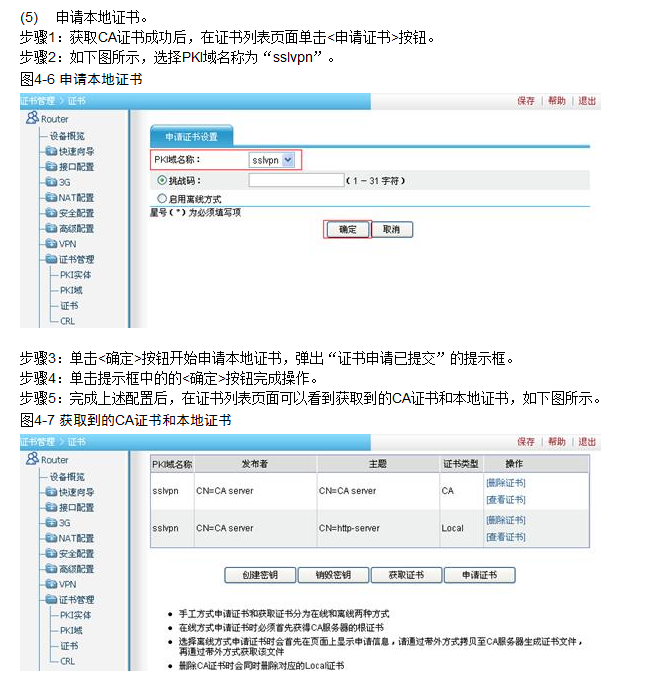Click the 挑战码 text input field
The image size is (662, 684).
point(296,180)
